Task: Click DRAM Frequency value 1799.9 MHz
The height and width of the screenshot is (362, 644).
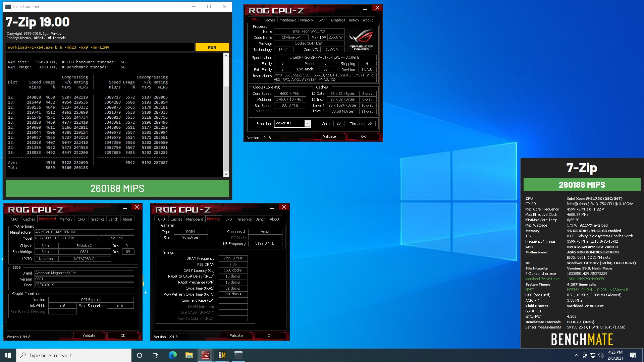Action: coord(233,258)
